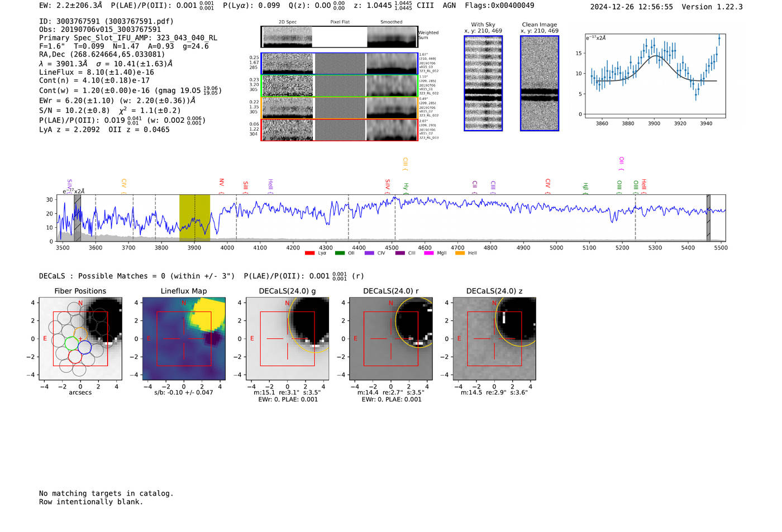This screenshot has width=782, height=532.
Task: Select the Weighted Sum Smoothed image
Action: point(392,37)
